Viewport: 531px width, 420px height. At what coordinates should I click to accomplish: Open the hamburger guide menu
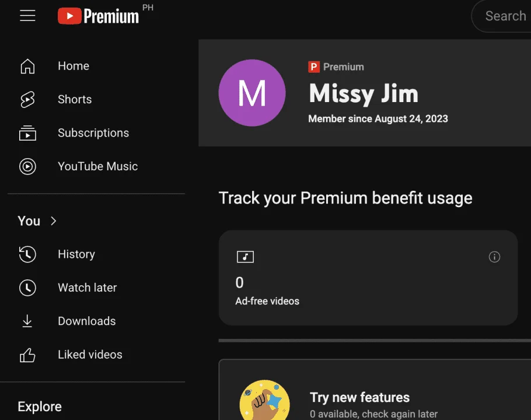tap(27, 16)
